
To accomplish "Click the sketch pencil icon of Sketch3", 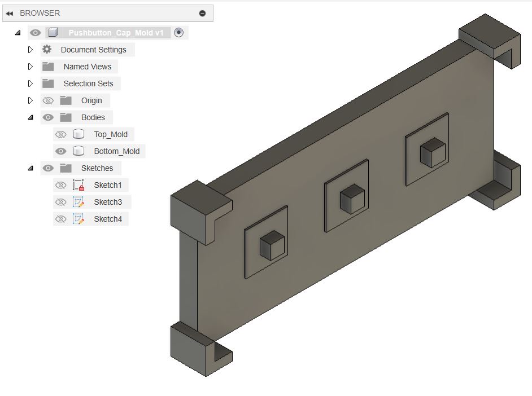I will pyautogui.click(x=79, y=202).
